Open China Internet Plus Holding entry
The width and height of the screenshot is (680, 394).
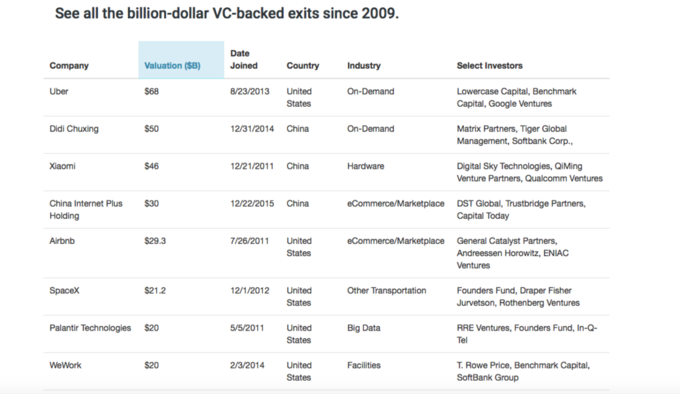86,209
